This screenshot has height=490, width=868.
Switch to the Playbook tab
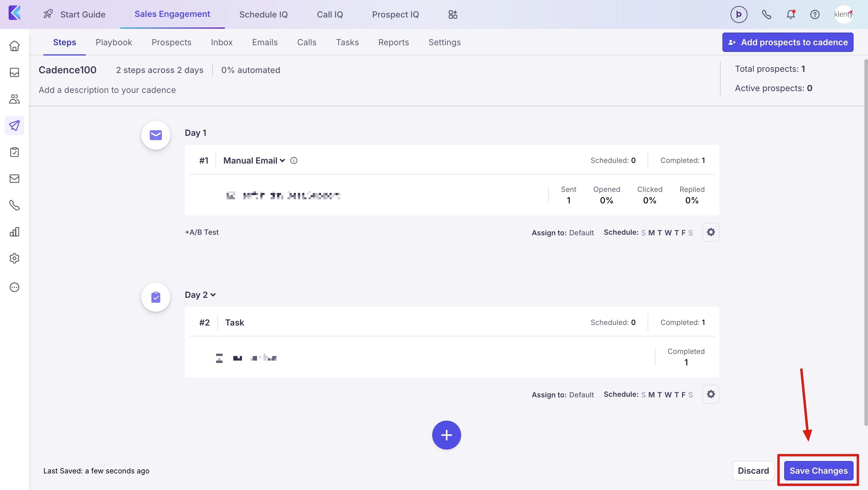114,42
